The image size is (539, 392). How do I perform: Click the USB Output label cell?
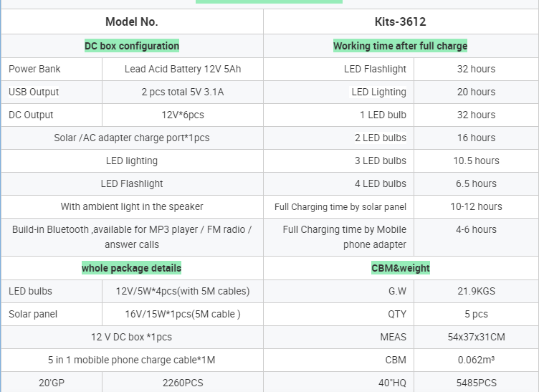tap(52, 92)
